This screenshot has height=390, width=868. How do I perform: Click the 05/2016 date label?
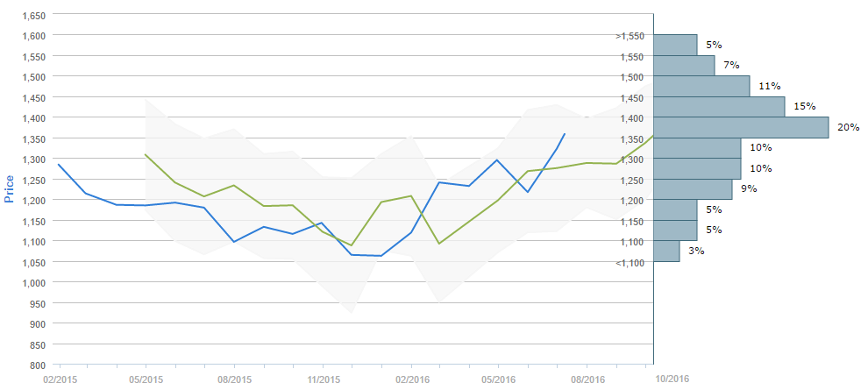click(498, 379)
